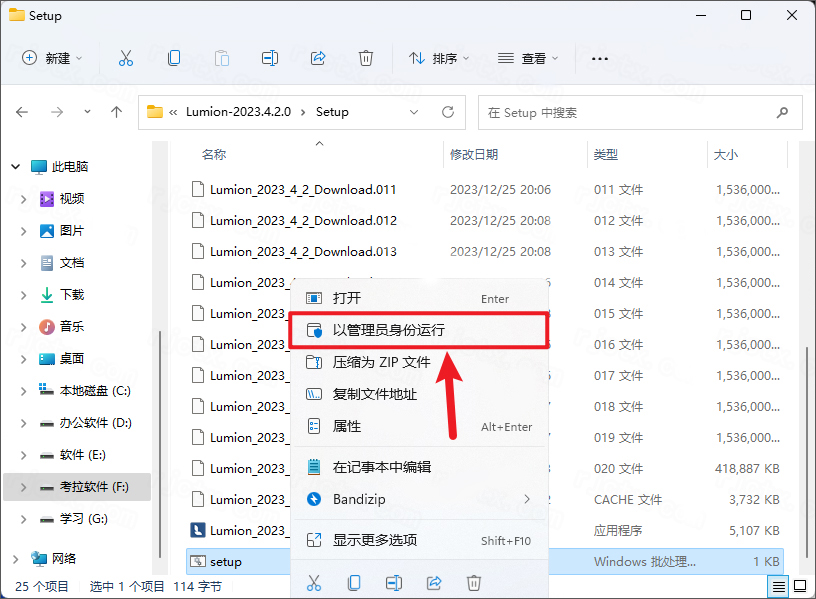Click the Delete trash icon in the top toolbar
Image resolution: width=816 pixels, height=599 pixels.
366,58
